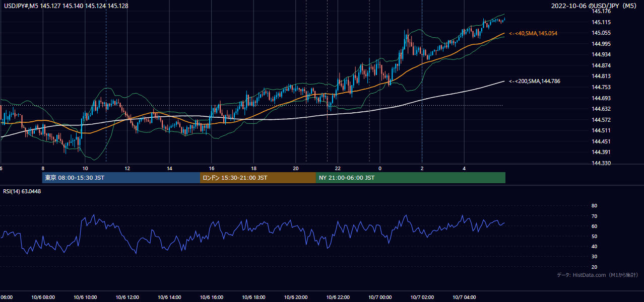Viewport: 644px width, 302px height.
Task: Click the 10/6 22:00 bottom time label
Action: (x=338, y=297)
